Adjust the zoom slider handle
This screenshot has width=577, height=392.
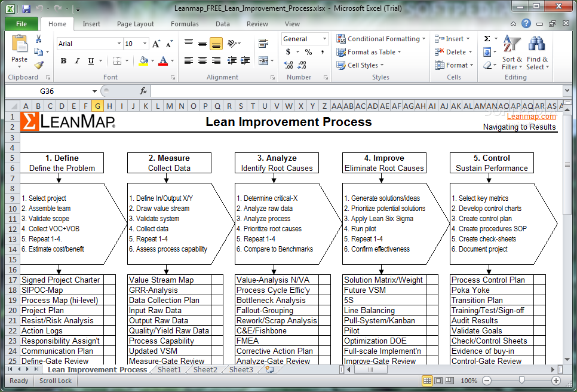521,380
